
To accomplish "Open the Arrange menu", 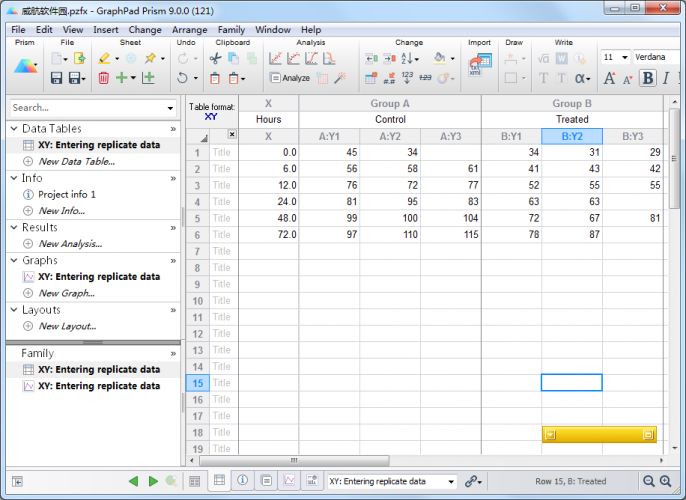I will (x=189, y=30).
